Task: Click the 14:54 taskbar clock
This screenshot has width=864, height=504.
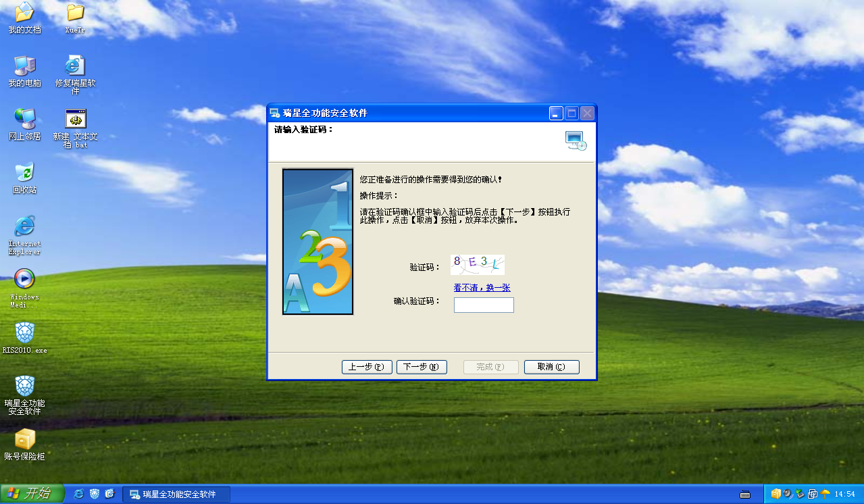Action: 845,495
